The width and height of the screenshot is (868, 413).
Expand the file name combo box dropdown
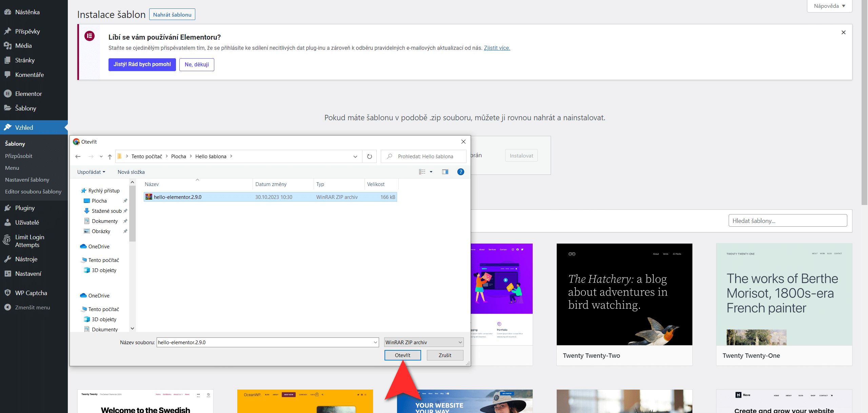375,343
